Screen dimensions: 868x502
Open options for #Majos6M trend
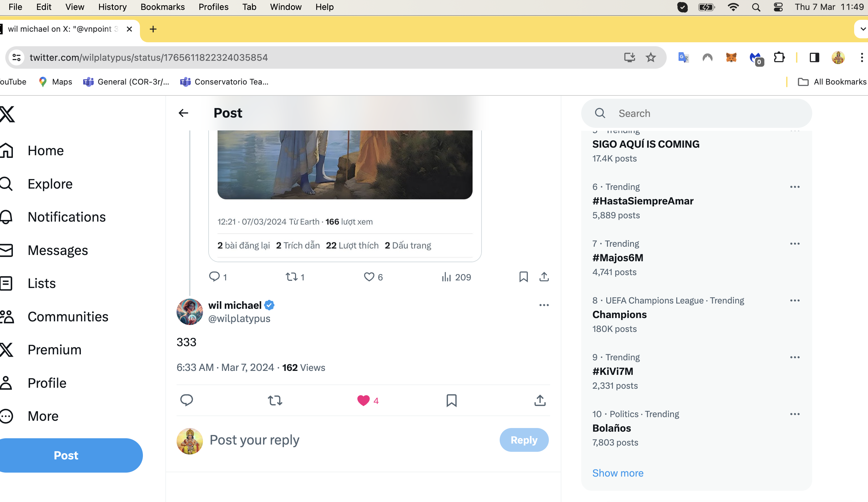pos(795,244)
